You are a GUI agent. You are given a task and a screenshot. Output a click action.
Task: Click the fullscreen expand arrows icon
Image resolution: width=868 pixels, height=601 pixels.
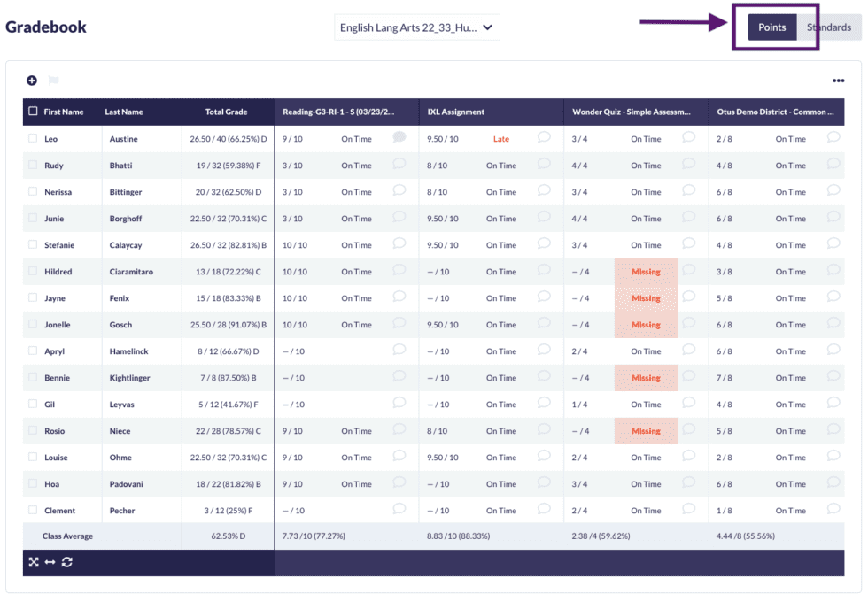[34, 562]
